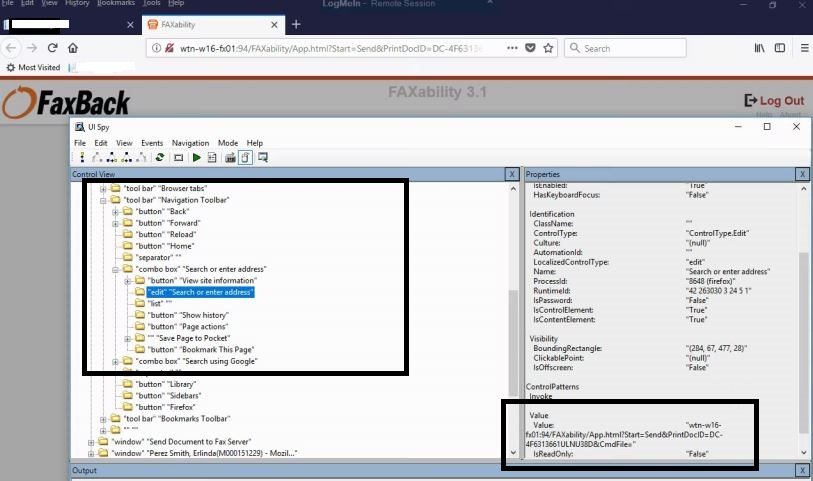Image resolution: width=813 pixels, height=481 pixels.
Task: Select "button" "Bookmark This Page" item
Action: point(201,349)
